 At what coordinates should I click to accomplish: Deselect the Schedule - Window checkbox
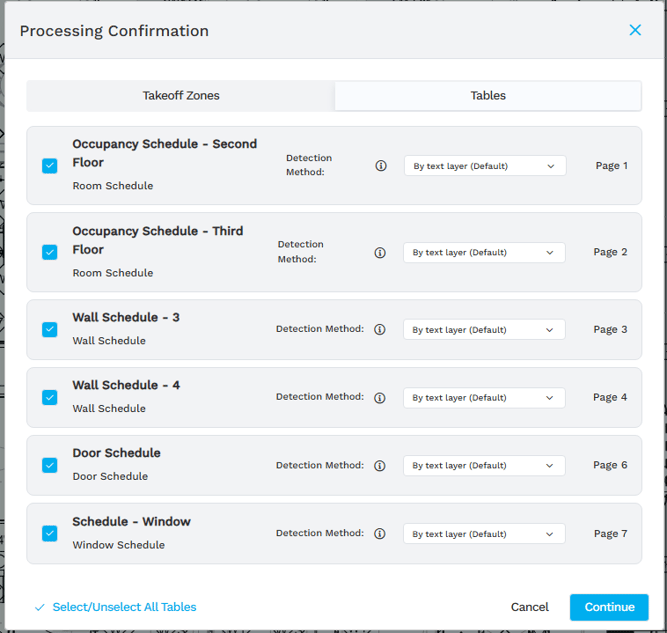[50, 534]
